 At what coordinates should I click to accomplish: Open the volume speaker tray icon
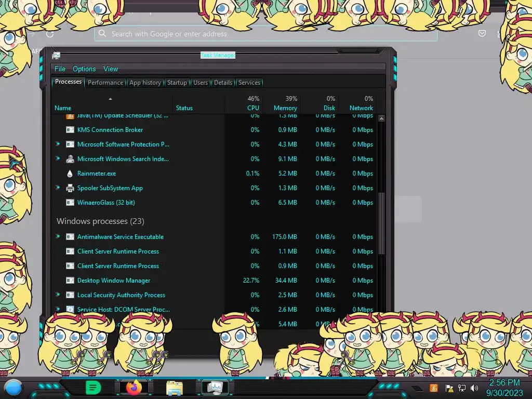click(474, 388)
